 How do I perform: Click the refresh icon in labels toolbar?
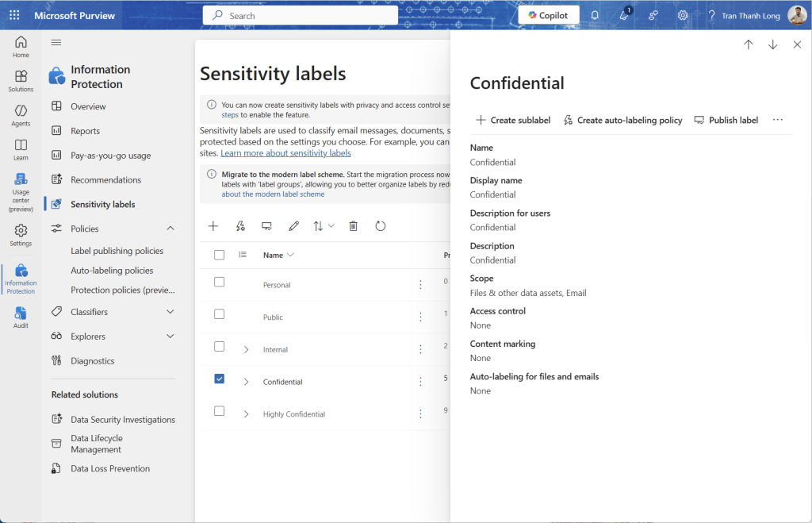[x=381, y=226]
